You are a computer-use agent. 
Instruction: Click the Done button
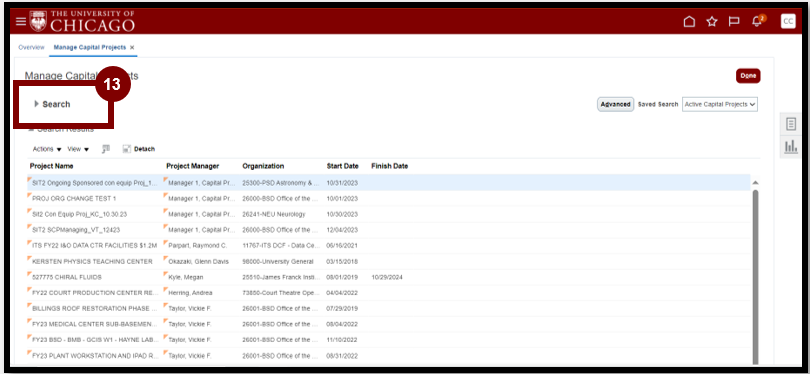tap(748, 75)
